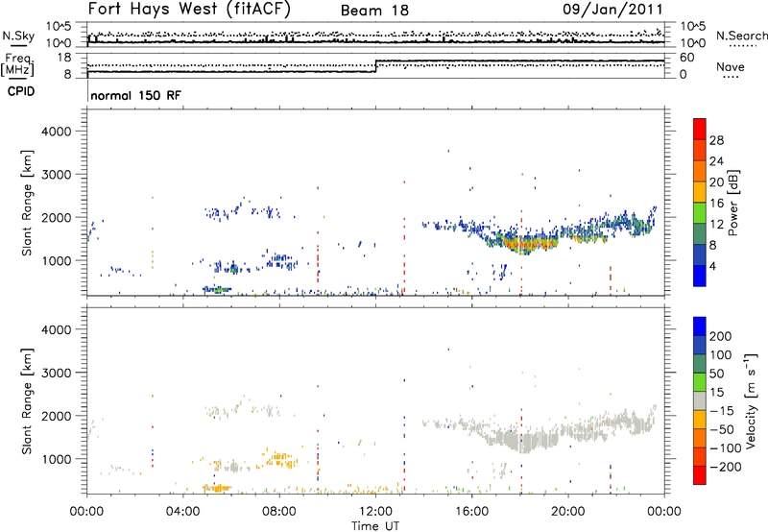Click the '-200' label on Velocity color bar

tap(725, 467)
